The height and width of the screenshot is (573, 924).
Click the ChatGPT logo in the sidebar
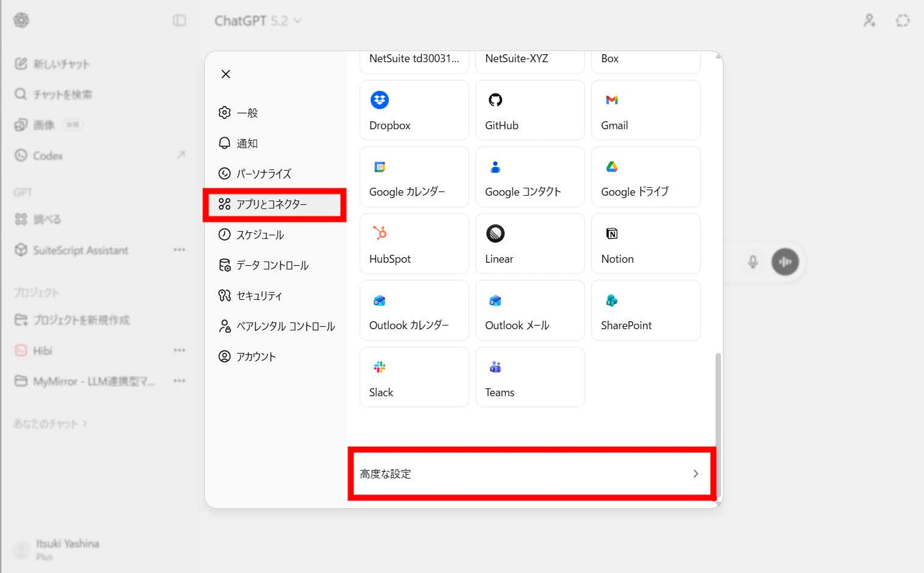pos(21,20)
